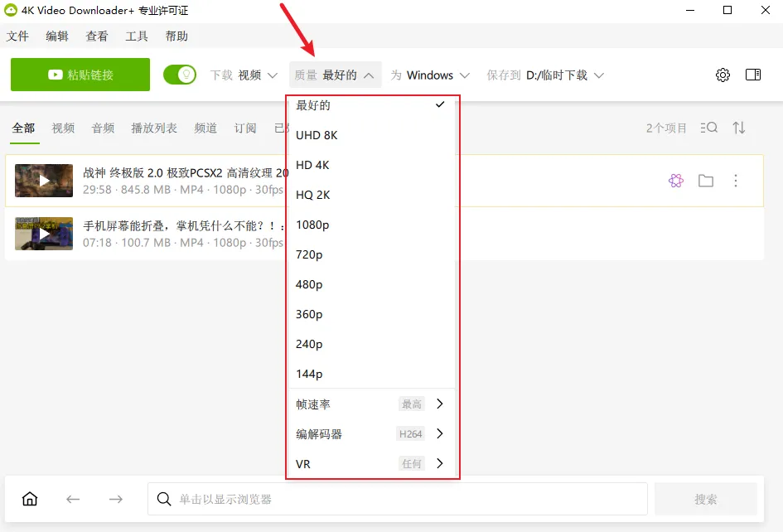The width and height of the screenshot is (783, 532).
Task: Open the 编辑 menu
Action: [x=57, y=36]
